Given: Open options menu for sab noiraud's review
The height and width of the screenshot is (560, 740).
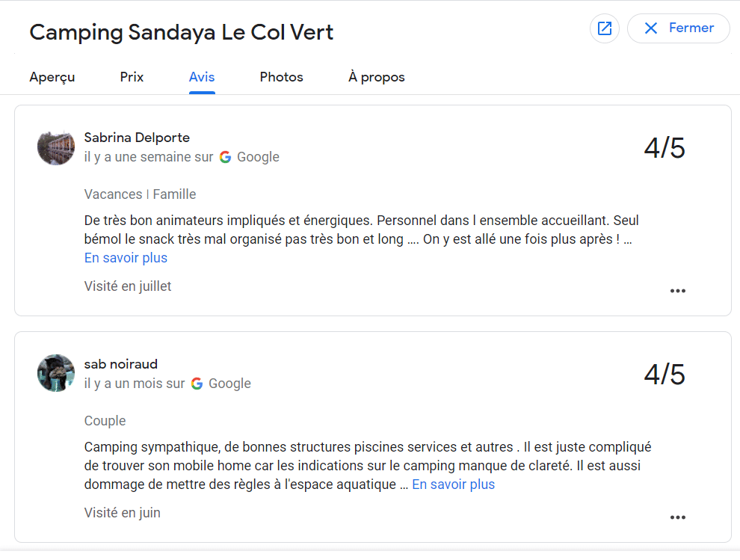Looking at the screenshot, I should [x=677, y=517].
